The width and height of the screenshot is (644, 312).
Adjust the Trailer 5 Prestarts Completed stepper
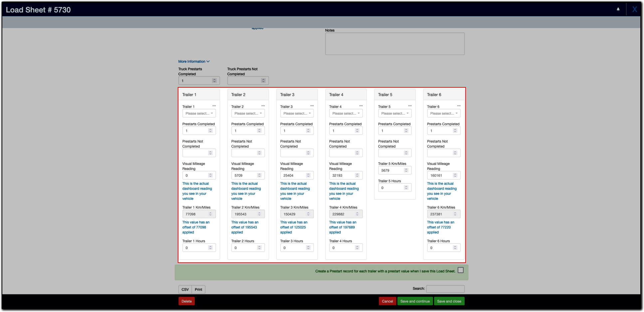click(406, 131)
